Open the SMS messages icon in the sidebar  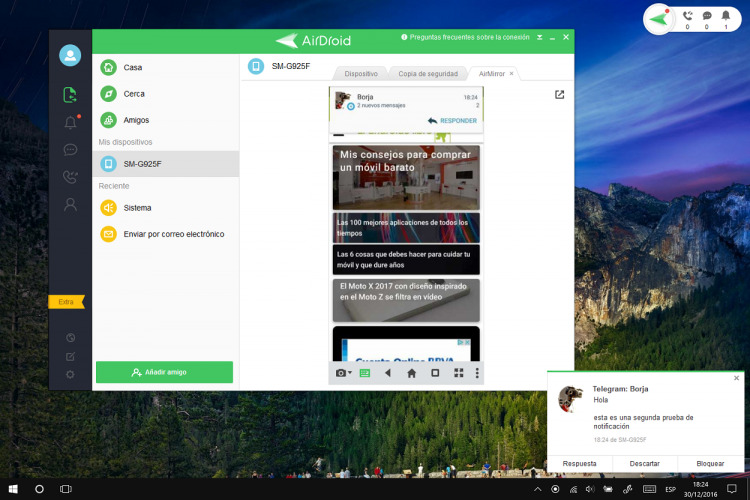tap(70, 150)
